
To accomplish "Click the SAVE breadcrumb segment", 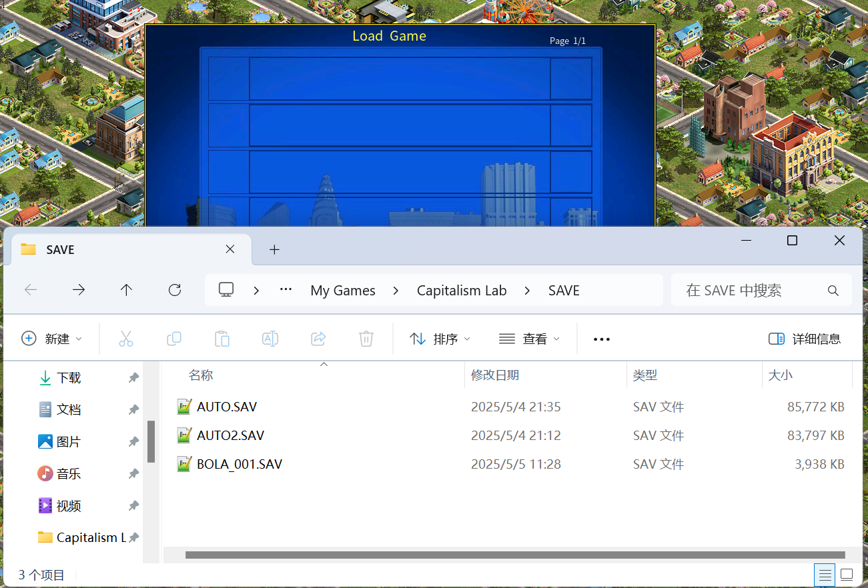I will 564,291.
